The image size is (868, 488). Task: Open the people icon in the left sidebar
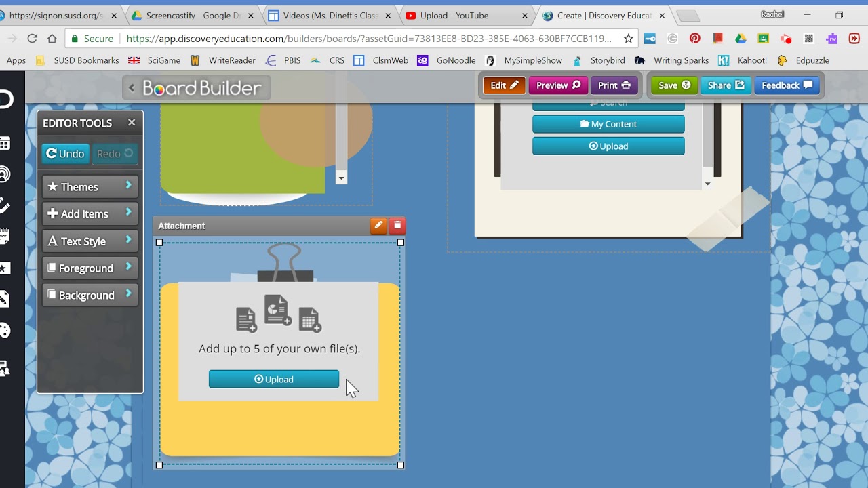5,369
